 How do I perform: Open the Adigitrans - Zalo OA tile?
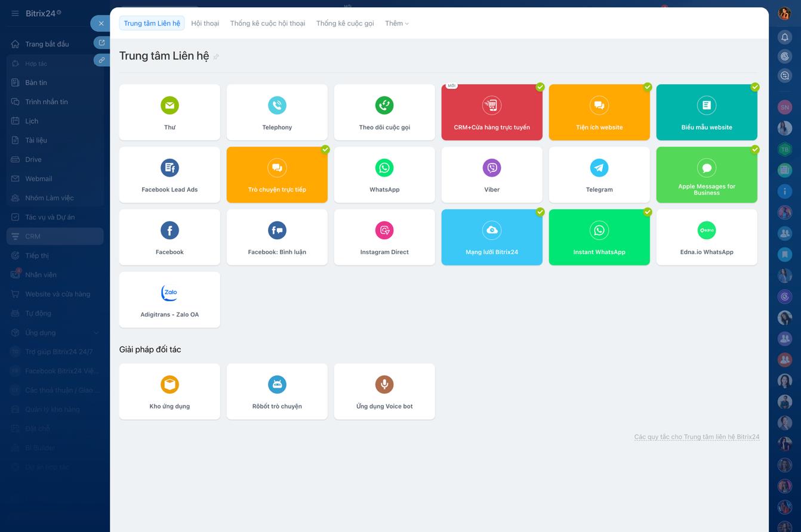coord(170,299)
